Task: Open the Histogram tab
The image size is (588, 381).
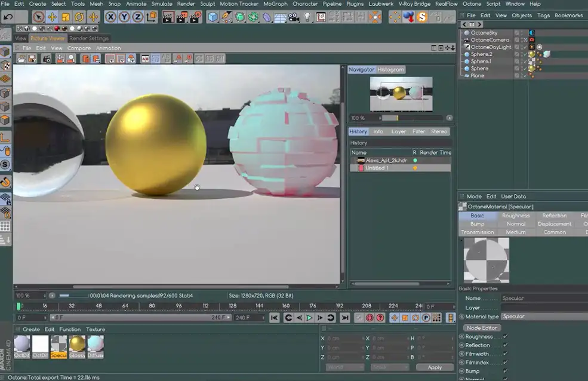Action: tap(390, 69)
